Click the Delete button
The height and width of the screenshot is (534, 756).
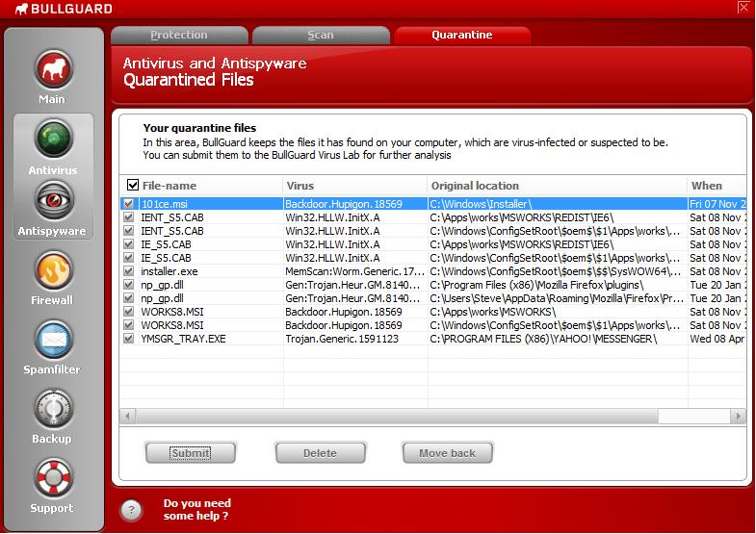[x=320, y=453]
